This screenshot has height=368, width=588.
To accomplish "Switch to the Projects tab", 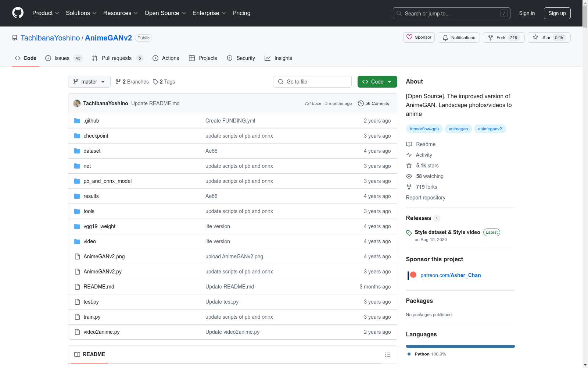I will pyautogui.click(x=203, y=58).
